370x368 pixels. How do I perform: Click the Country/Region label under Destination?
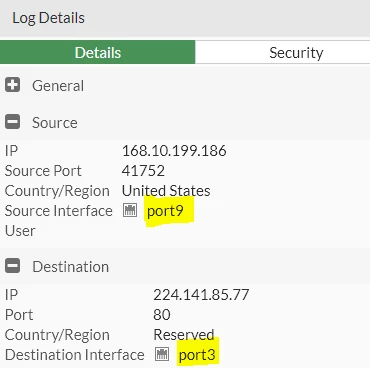(x=57, y=335)
